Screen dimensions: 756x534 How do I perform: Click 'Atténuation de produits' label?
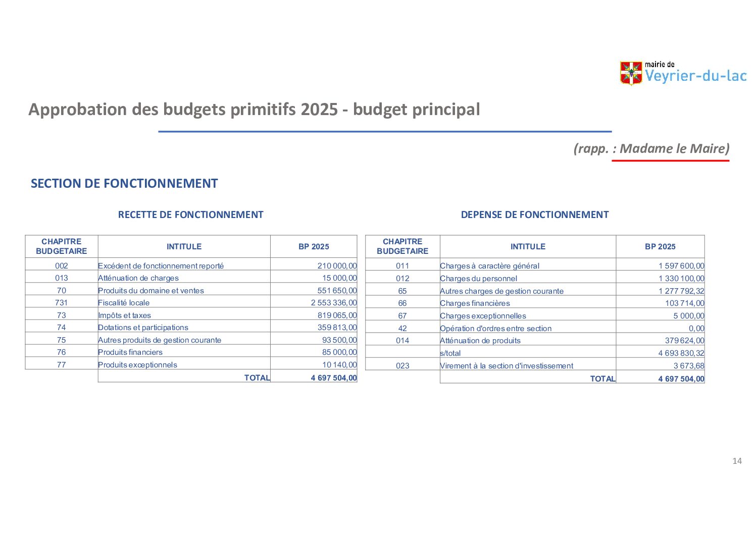pos(480,341)
